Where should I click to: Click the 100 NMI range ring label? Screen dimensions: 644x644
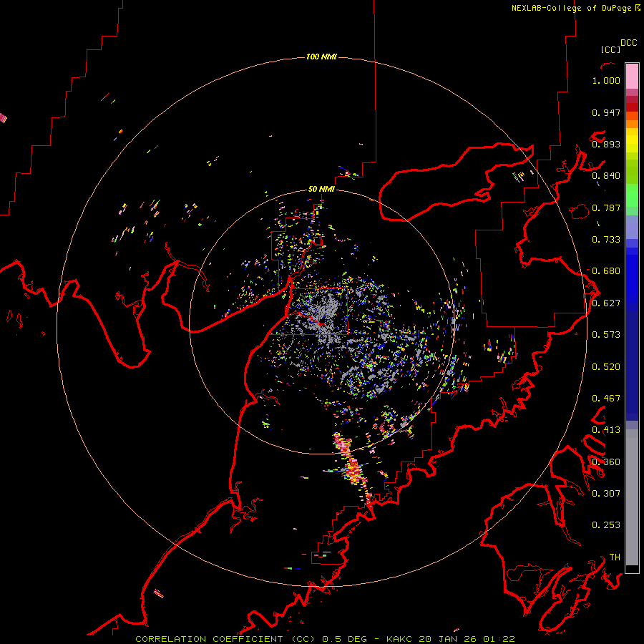pos(321,57)
